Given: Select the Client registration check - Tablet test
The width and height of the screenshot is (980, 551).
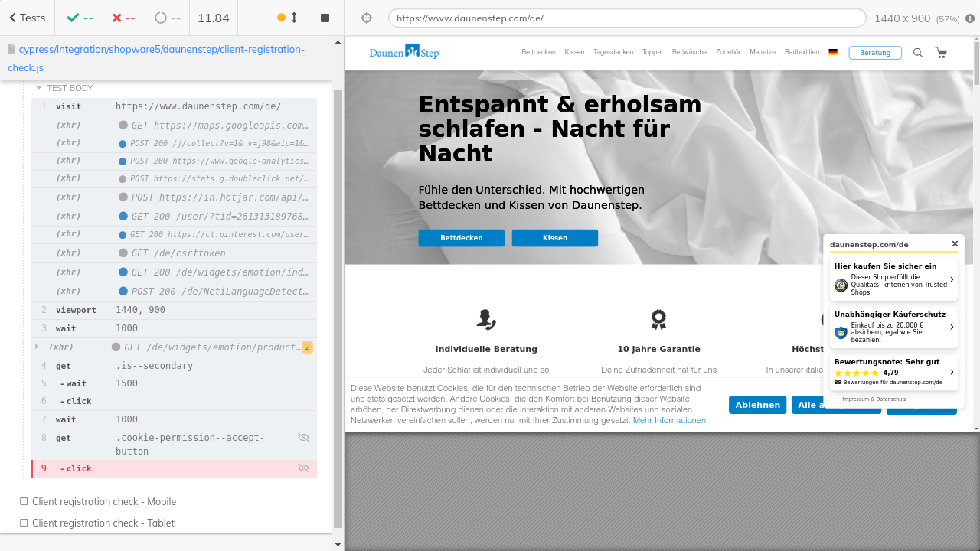Looking at the screenshot, I should click(x=103, y=523).
